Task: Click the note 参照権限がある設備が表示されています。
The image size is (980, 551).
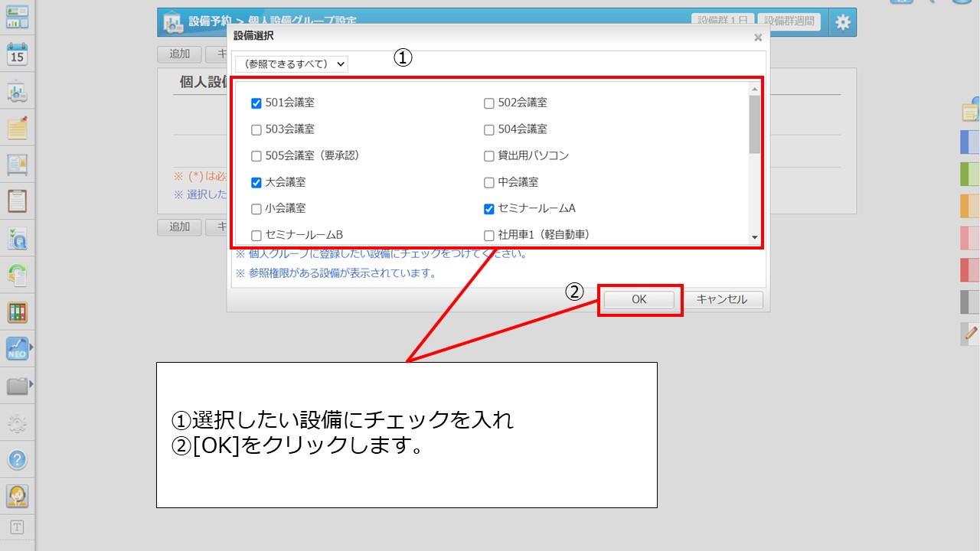Action: tap(336, 273)
